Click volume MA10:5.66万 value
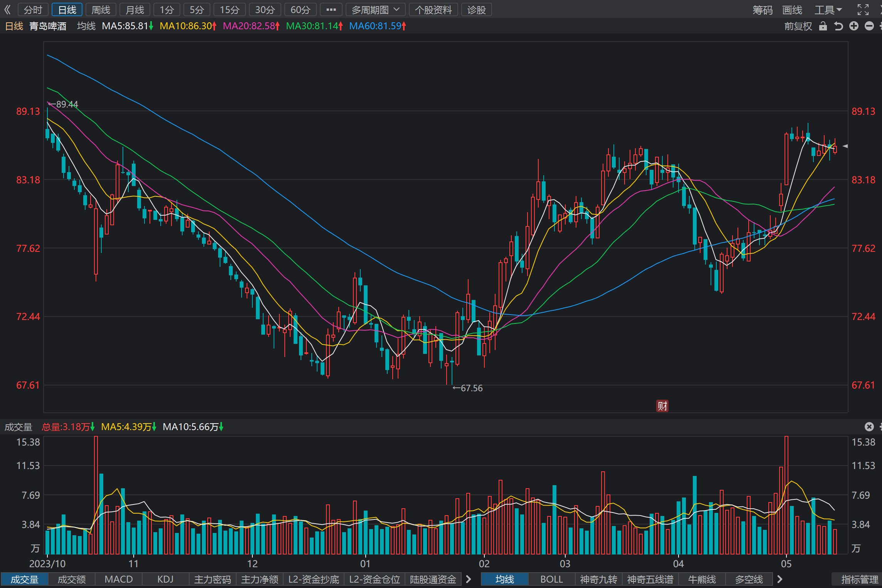The height and width of the screenshot is (588, 882). pyautogui.click(x=193, y=427)
